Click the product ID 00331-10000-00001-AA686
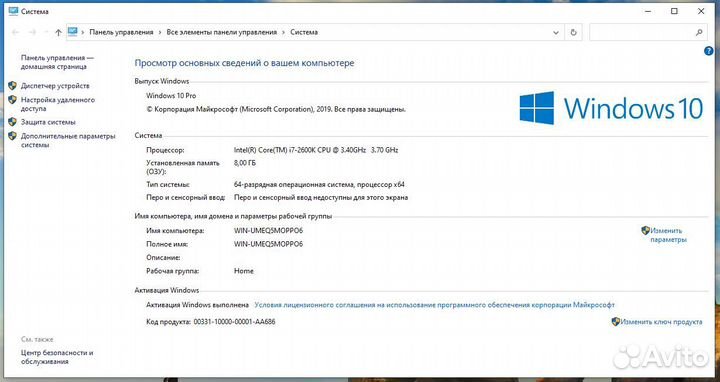 (235, 322)
